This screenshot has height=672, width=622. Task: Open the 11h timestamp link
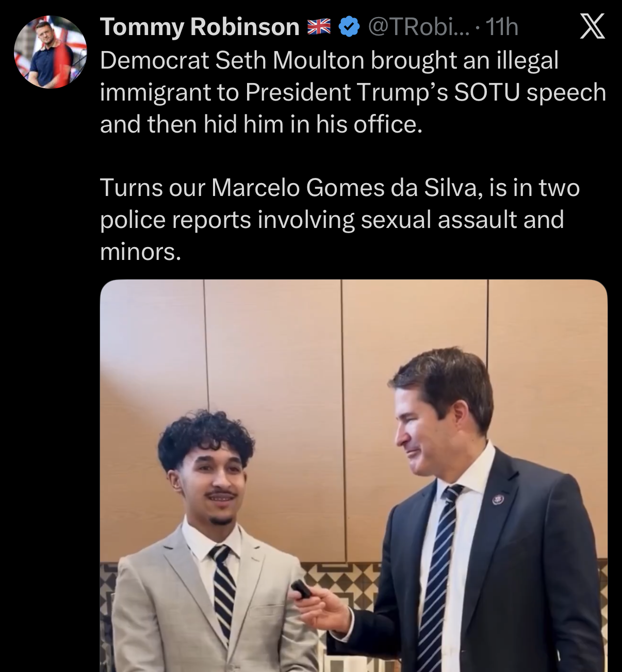click(502, 27)
